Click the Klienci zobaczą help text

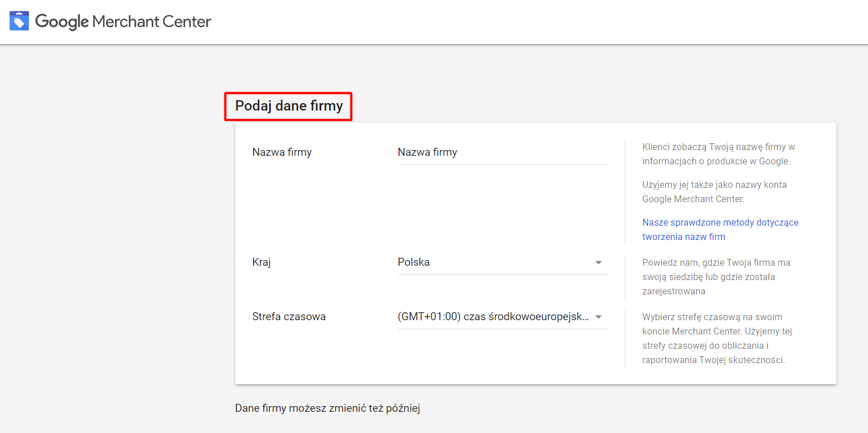[x=718, y=154]
